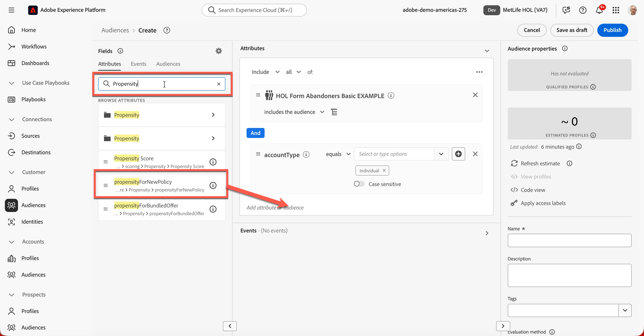
Task: Open the hamburger navigation menu
Action: pyautogui.click(x=11, y=10)
